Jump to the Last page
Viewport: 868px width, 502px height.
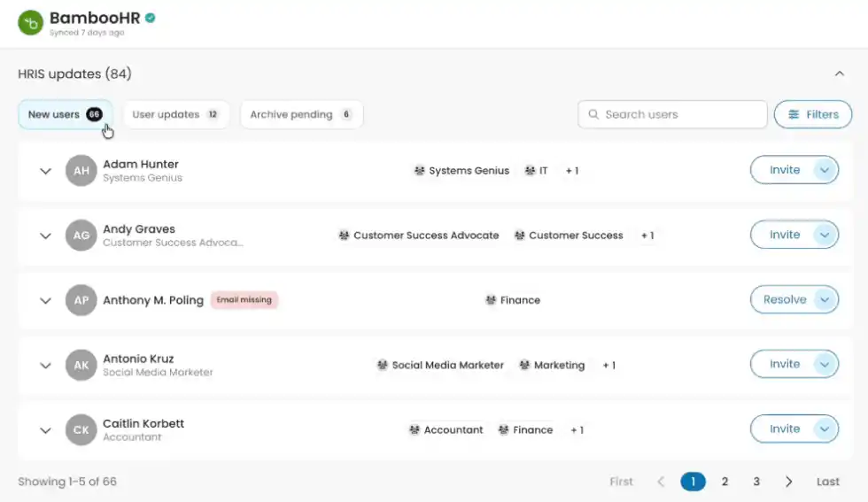[827, 482]
